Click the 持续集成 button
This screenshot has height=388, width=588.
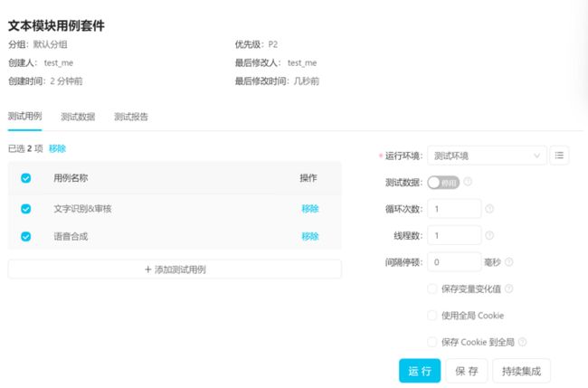point(522,371)
